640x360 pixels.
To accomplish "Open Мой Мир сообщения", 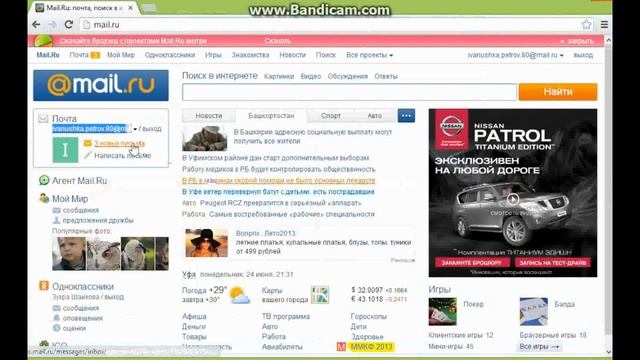I will point(81,210).
